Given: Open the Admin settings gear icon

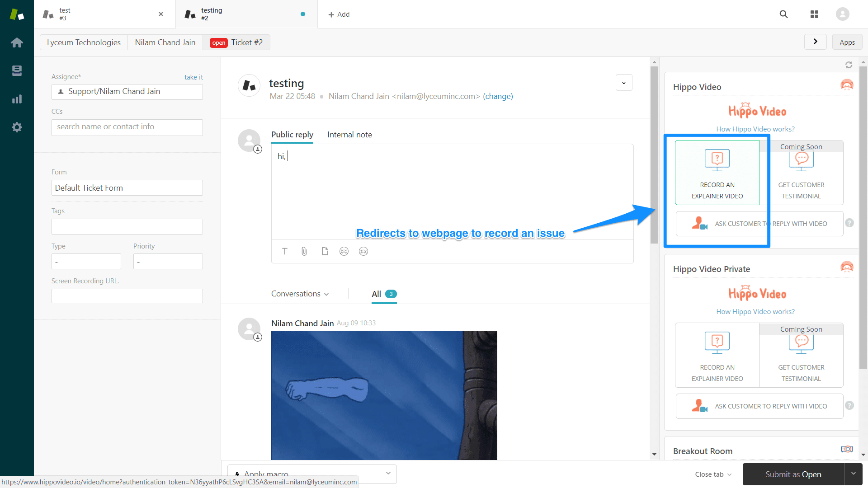Looking at the screenshot, I should pyautogui.click(x=17, y=127).
